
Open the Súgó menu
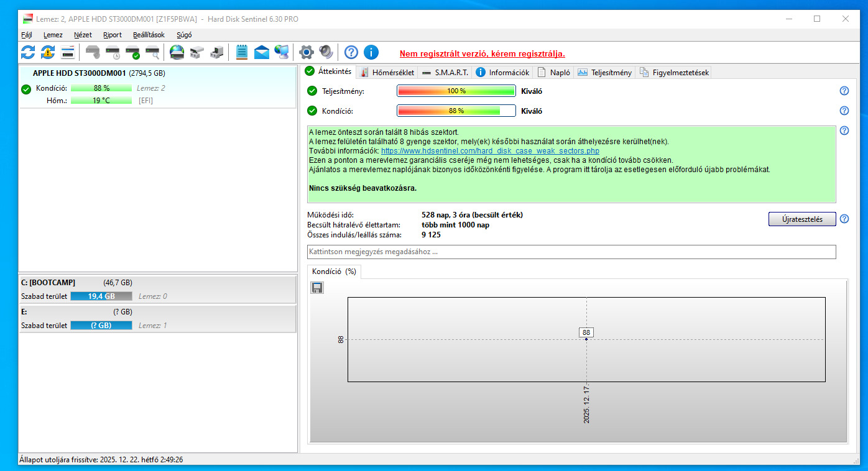[x=184, y=35]
